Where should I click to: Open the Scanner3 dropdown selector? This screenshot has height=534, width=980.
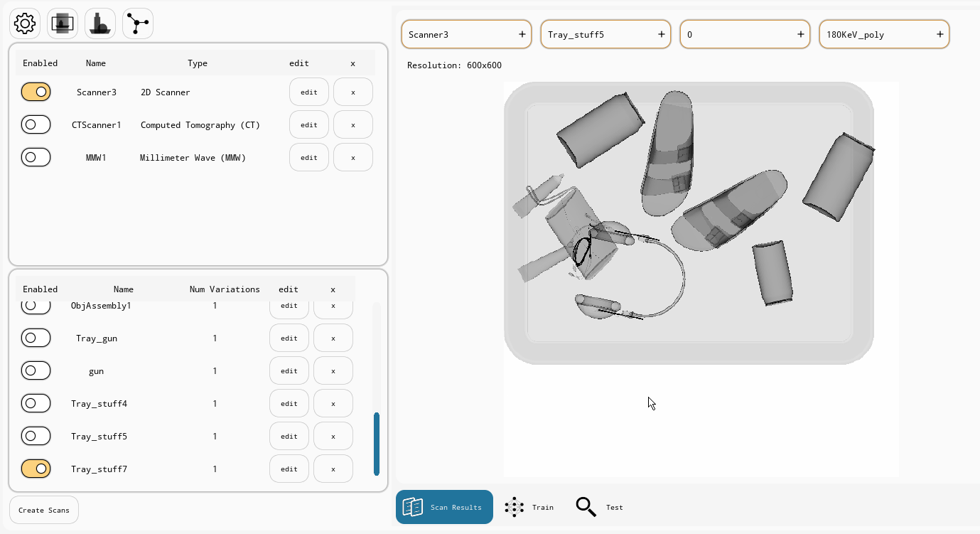pyautogui.click(x=466, y=34)
